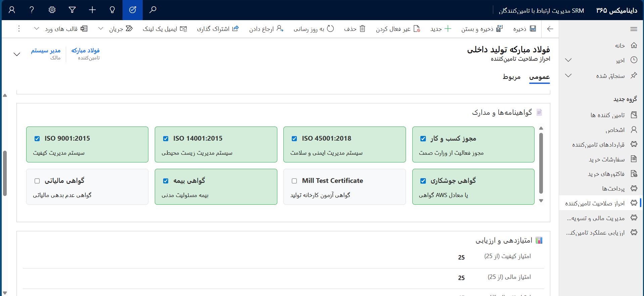Open the فولاد مبارکه supplier link
The width and height of the screenshot is (644, 296).
85,50
